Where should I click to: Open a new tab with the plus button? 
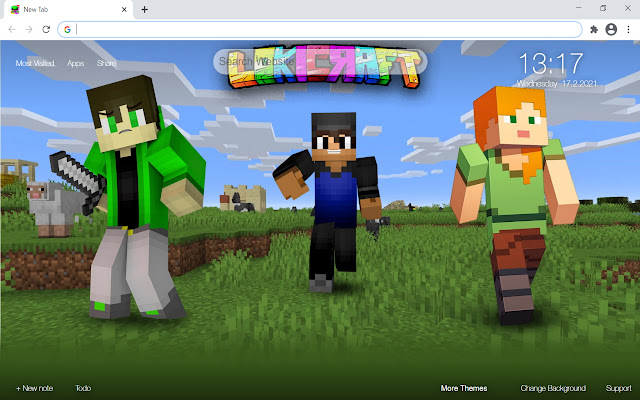click(144, 9)
